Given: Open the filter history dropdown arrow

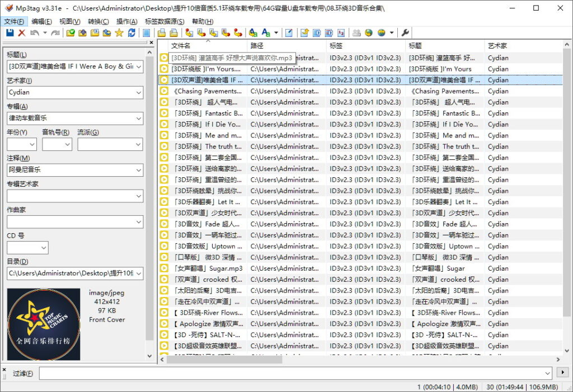Looking at the screenshot, I should pos(547,373).
